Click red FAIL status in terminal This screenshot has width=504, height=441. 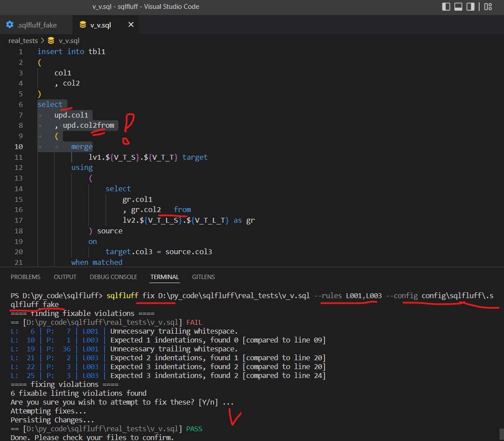194,322
